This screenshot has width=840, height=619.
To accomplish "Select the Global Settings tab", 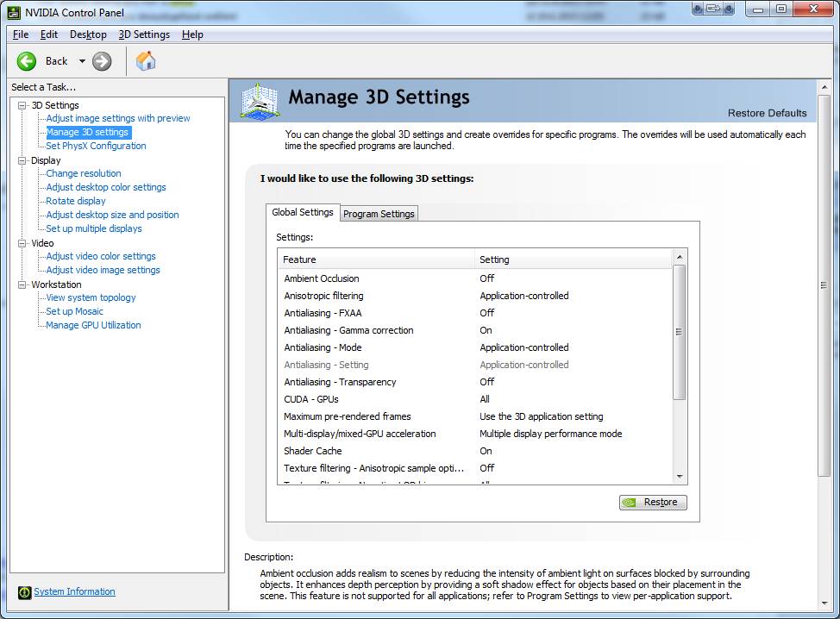I will pyautogui.click(x=303, y=212).
